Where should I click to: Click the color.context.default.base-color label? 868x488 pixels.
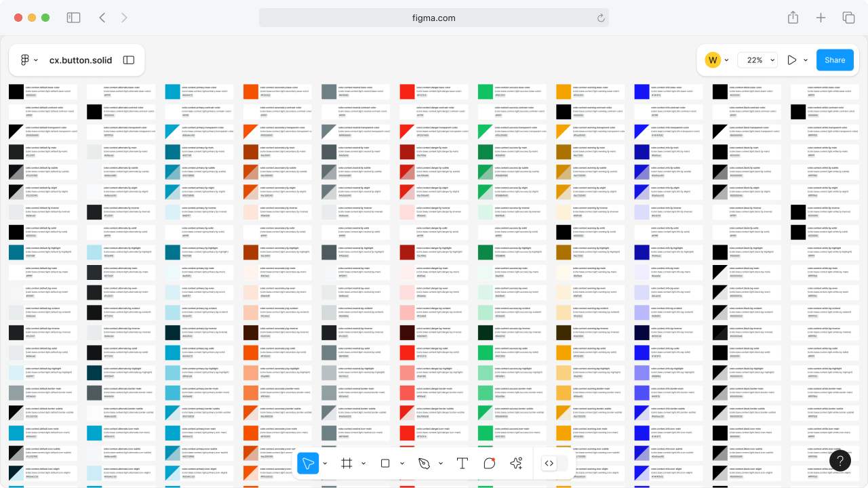point(43,87)
